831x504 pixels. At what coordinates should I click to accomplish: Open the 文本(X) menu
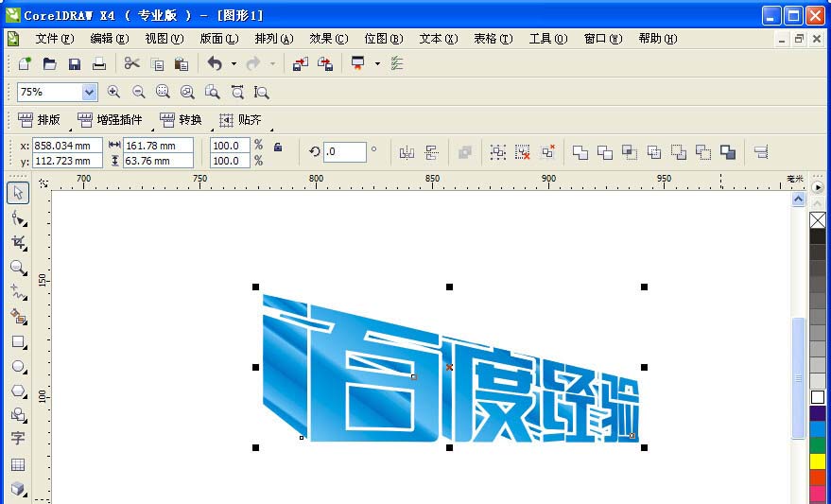(x=439, y=39)
